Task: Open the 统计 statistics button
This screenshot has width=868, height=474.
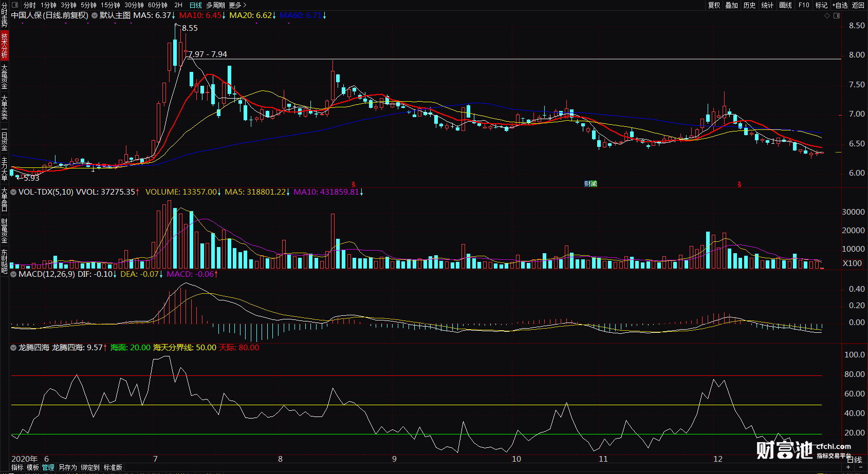Action: click(x=767, y=5)
